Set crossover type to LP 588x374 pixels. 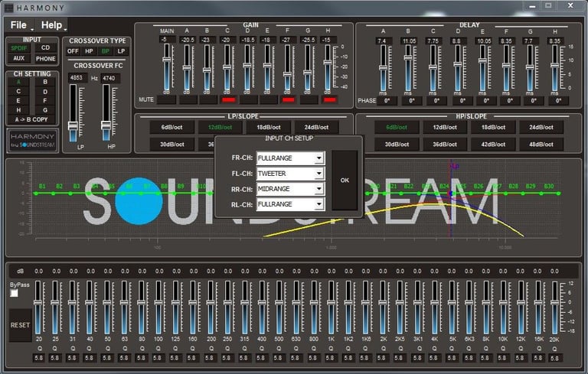[x=121, y=51]
